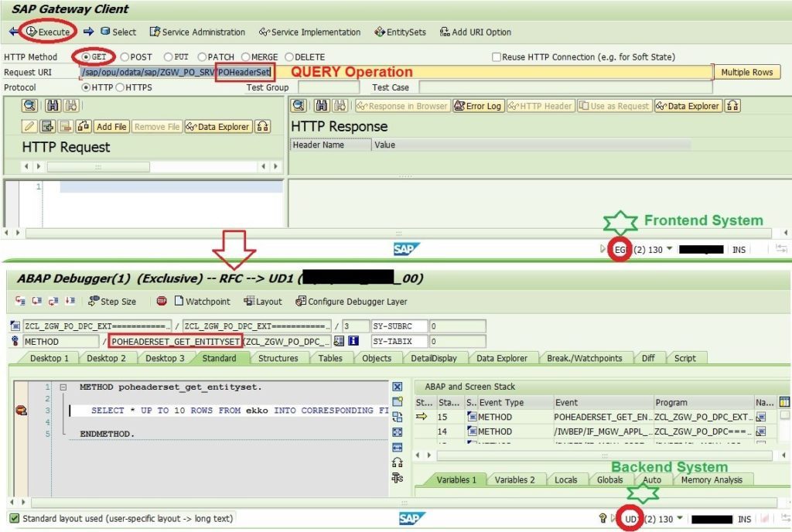Click headphones icon in HTTP Response toolbar

click(x=732, y=106)
